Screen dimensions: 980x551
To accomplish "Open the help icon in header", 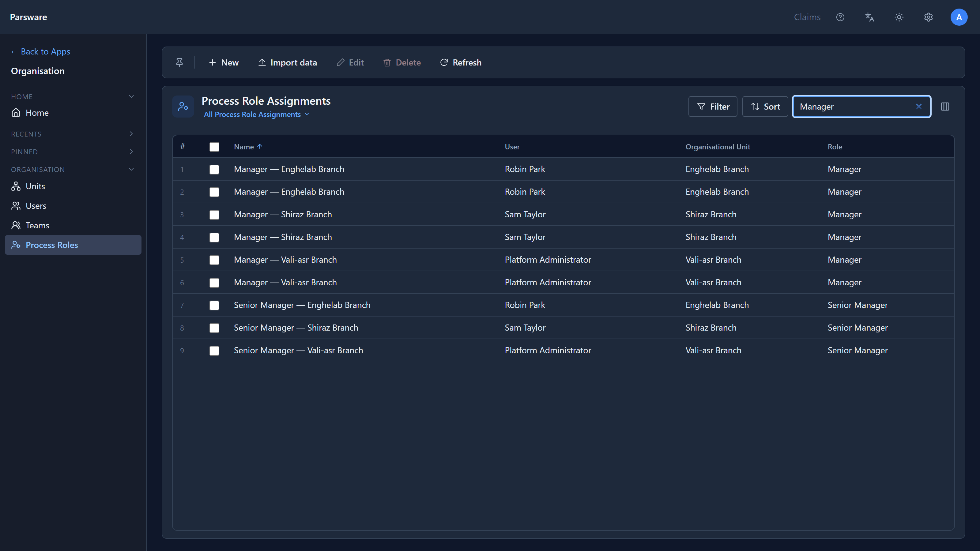I will point(840,17).
